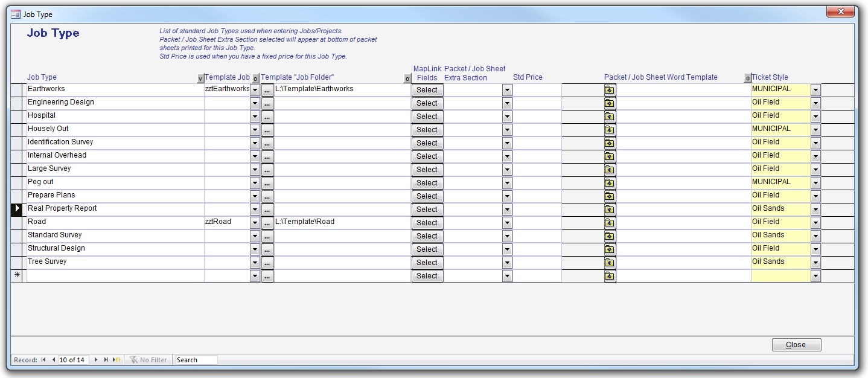The height and width of the screenshot is (378, 868).
Task: Go to the next record
Action: pyautogui.click(x=95, y=360)
